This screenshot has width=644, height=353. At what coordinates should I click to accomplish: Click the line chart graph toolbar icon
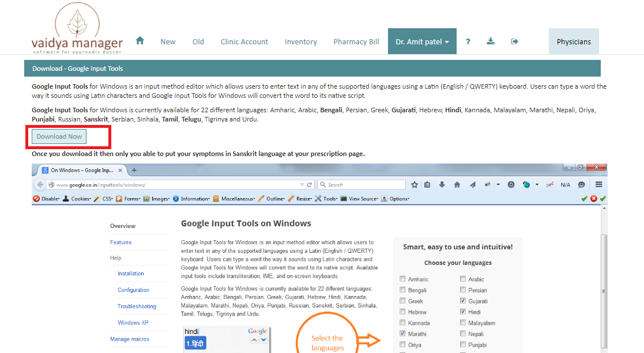pyautogui.click(x=549, y=185)
